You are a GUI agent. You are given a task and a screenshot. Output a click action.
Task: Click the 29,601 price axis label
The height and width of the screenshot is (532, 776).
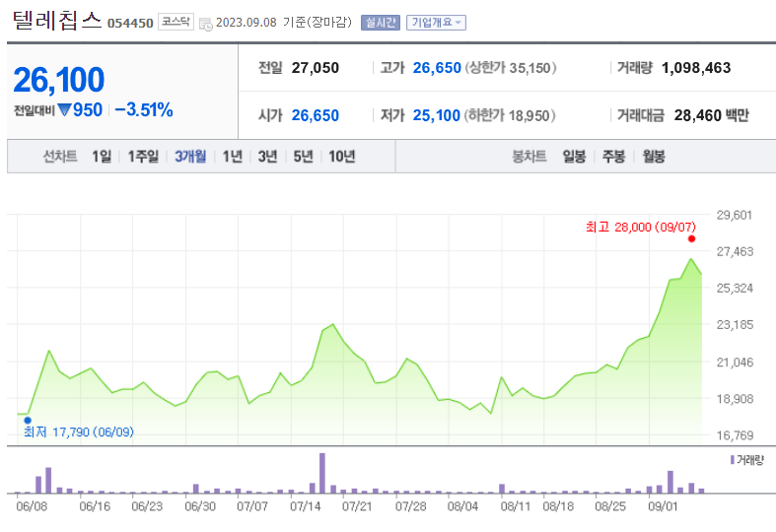point(735,215)
